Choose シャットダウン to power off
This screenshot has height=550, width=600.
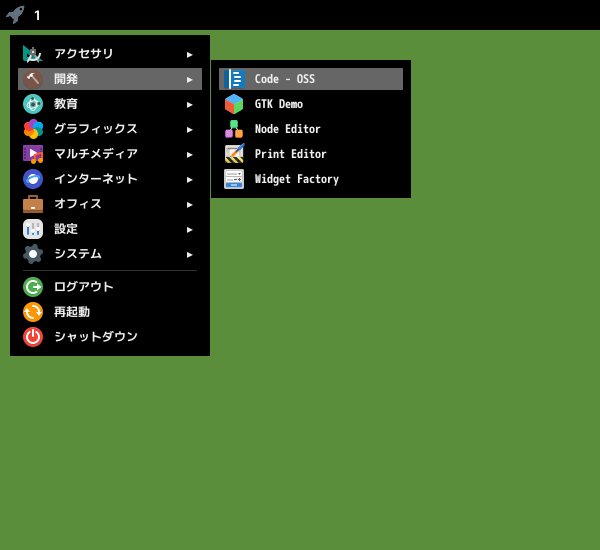point(110,337)
